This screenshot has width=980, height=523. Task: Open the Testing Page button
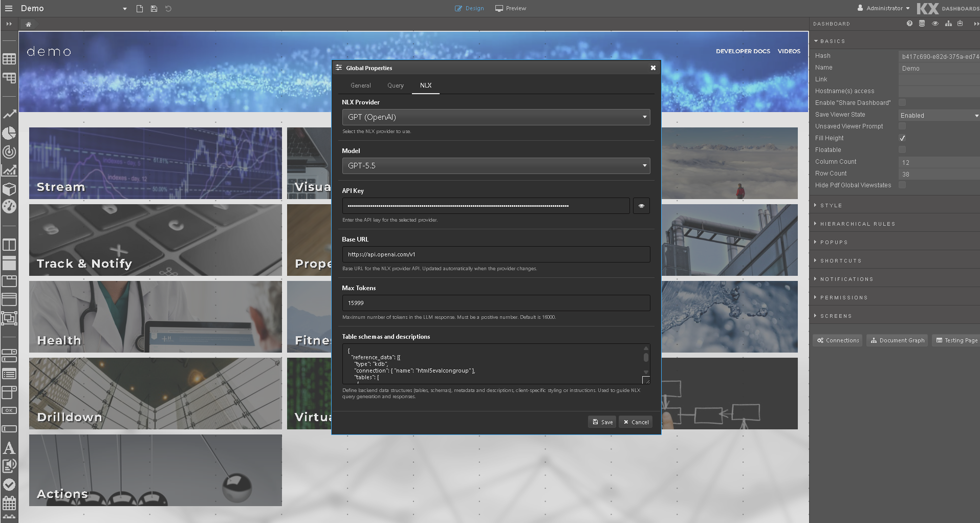point(956,340)
